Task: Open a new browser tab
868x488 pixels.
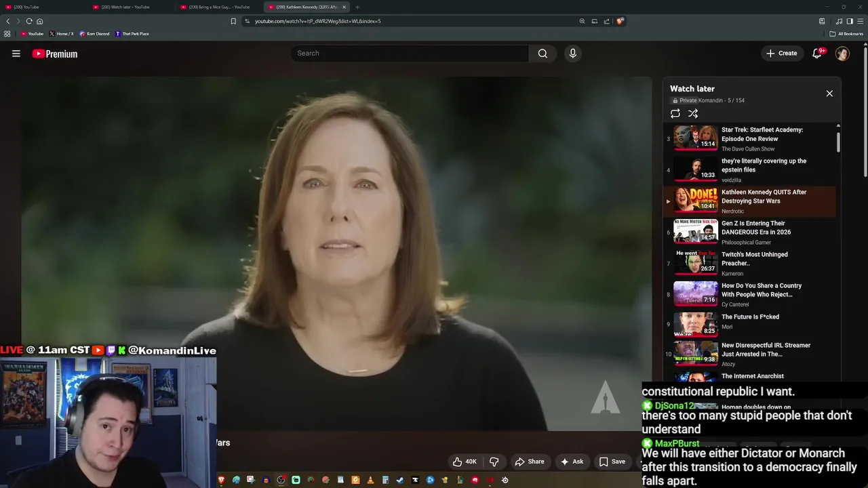Action: pyautogui.click(x=357, y=7)
